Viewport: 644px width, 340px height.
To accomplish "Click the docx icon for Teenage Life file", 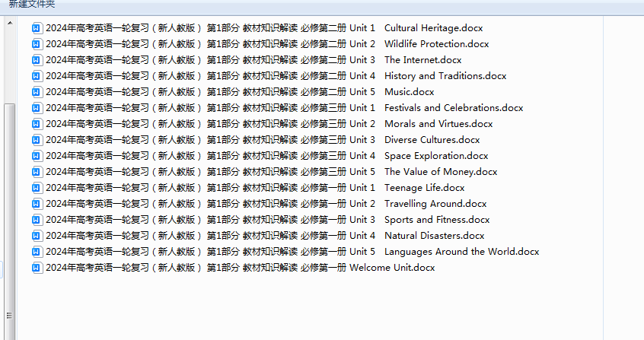I will [x=37, y=188].
